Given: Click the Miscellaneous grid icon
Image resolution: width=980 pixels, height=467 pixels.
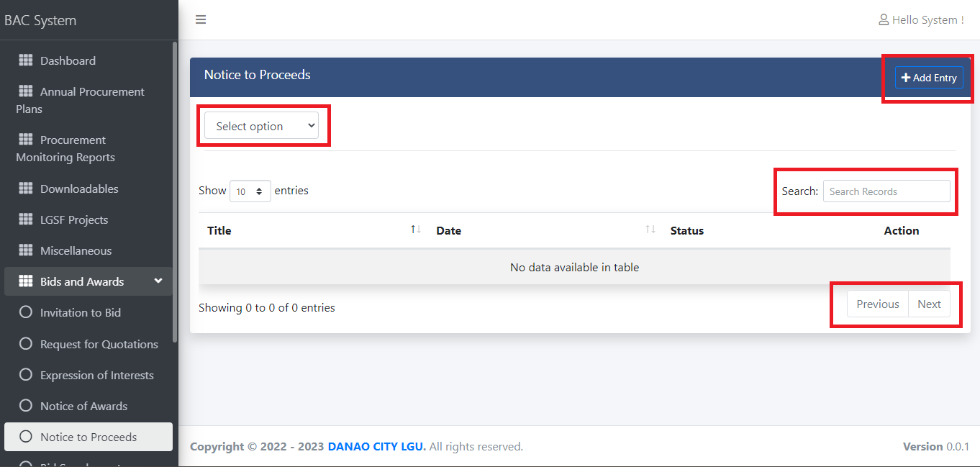Looking at the screenshot, I should (26, 250).
